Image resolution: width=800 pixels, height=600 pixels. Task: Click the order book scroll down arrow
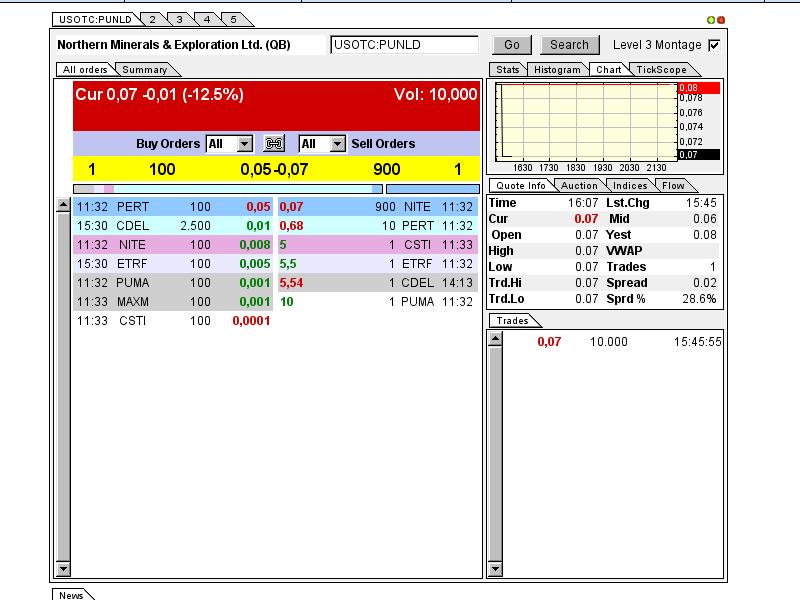coord(63,569)
